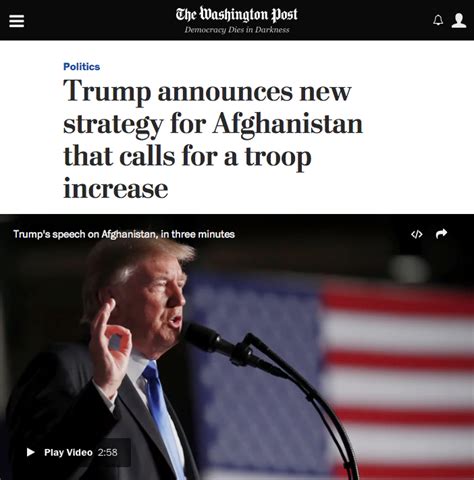Open the notifications bell

[438, 20]
